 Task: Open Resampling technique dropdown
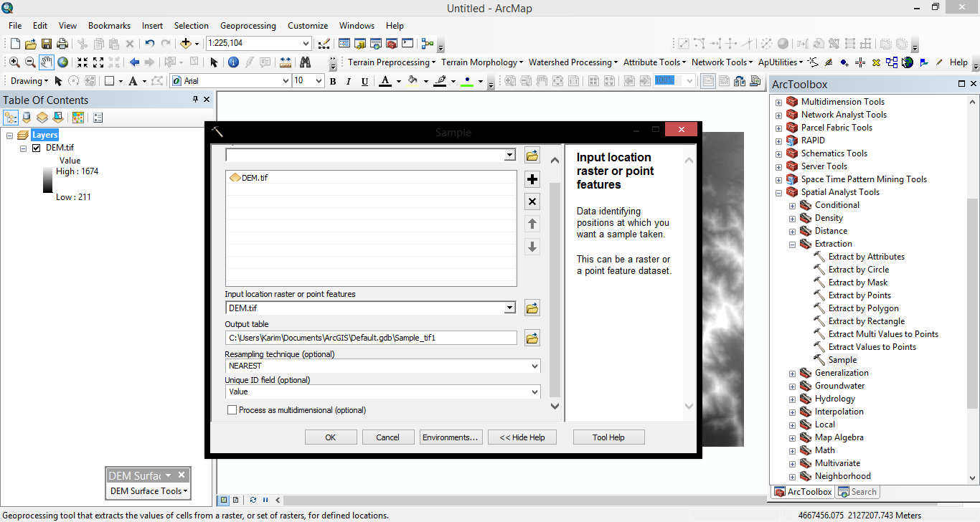click(534, 366)
